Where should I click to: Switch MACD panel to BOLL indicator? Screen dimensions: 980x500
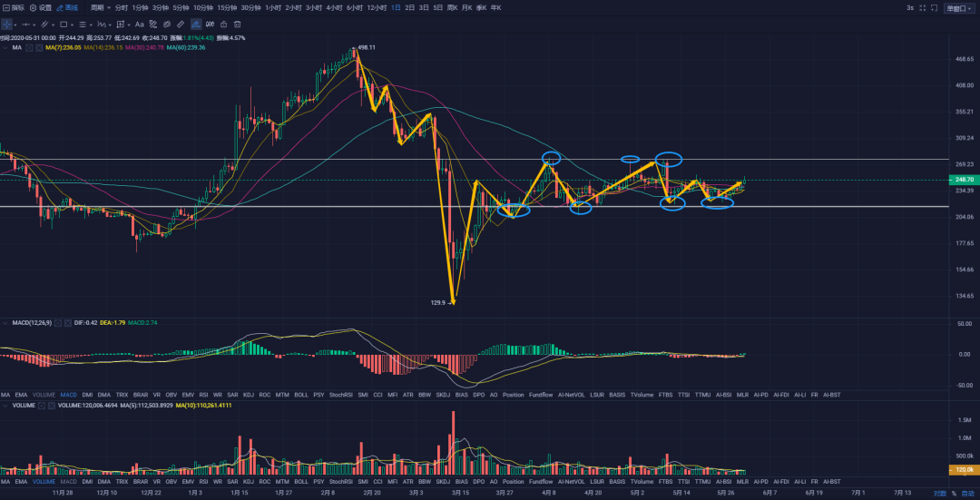click(301, 395)
